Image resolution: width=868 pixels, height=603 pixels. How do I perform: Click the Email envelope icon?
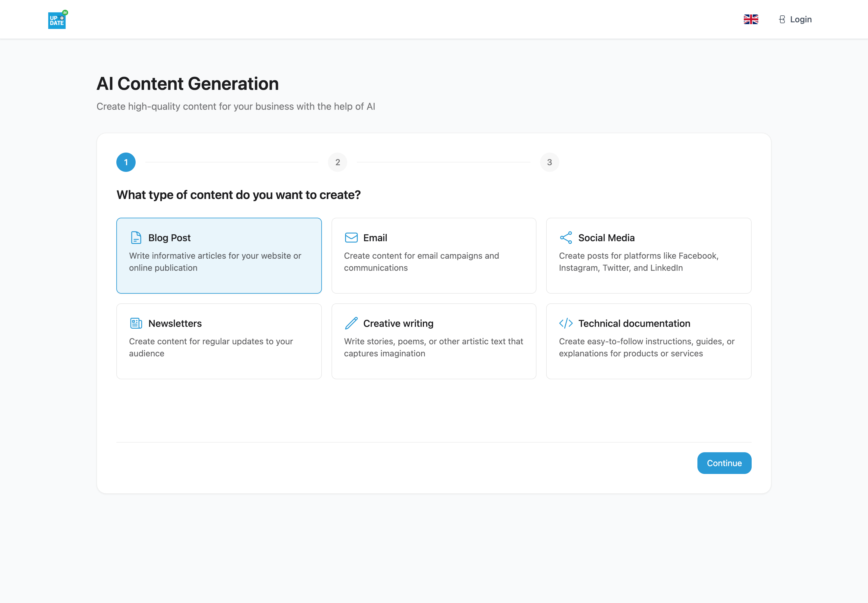pyautogui.click(x=351, y=238)
